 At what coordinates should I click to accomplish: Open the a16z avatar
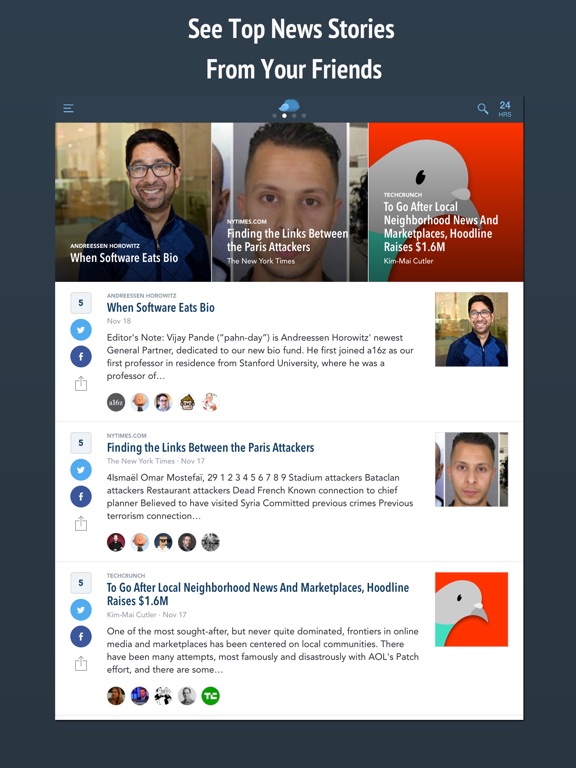pyautogui.click(x=116, y=402)
